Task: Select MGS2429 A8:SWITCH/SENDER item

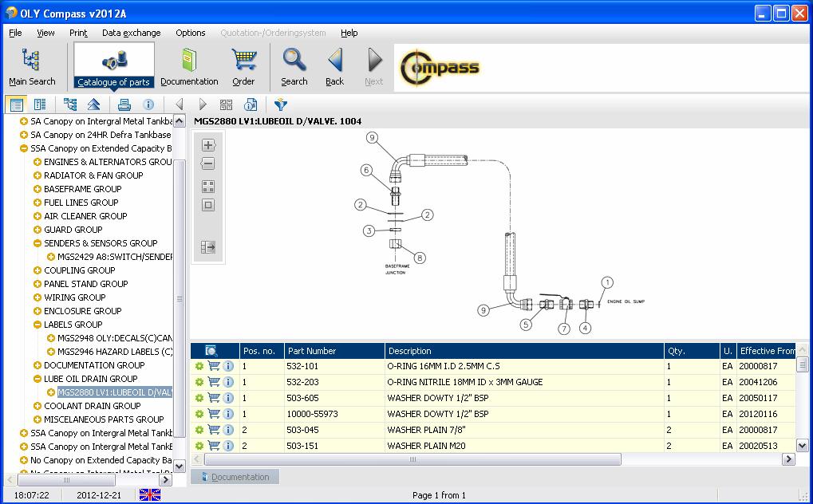Action: pos(115,257)
